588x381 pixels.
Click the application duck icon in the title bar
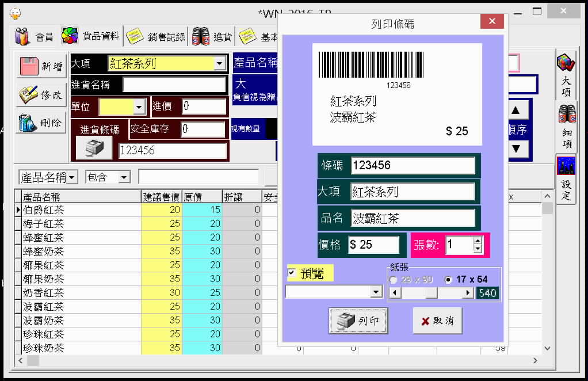(16, 13)
